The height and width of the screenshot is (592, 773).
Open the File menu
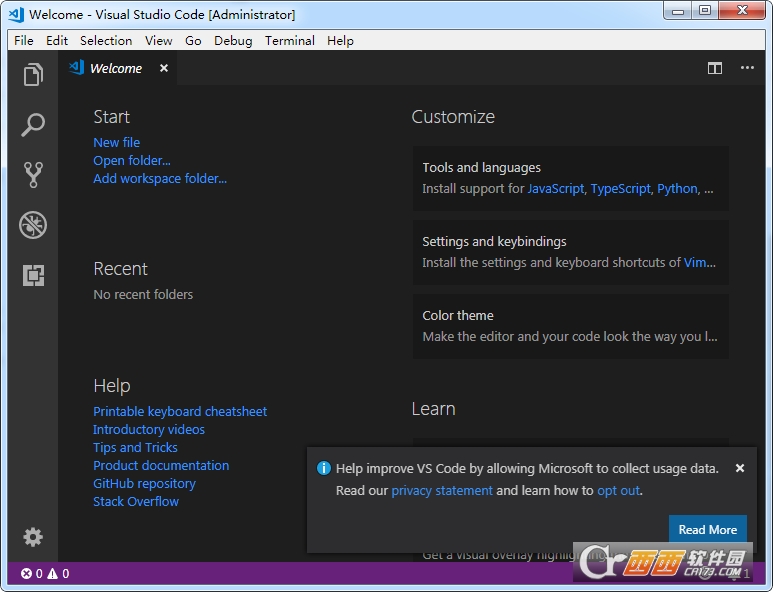coord(24,40)
